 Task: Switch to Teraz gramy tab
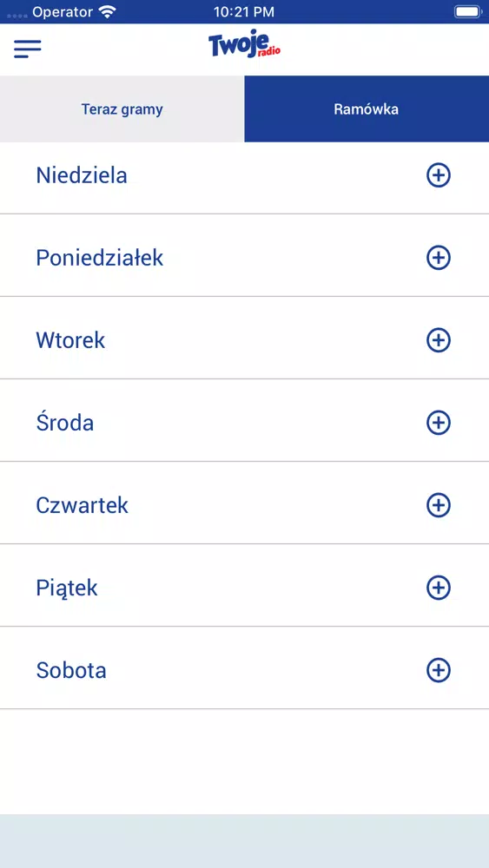click(122, 109)
